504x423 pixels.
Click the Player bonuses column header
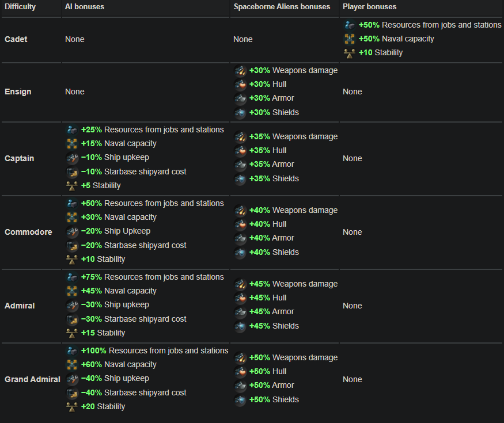click(x=372, y=6)
